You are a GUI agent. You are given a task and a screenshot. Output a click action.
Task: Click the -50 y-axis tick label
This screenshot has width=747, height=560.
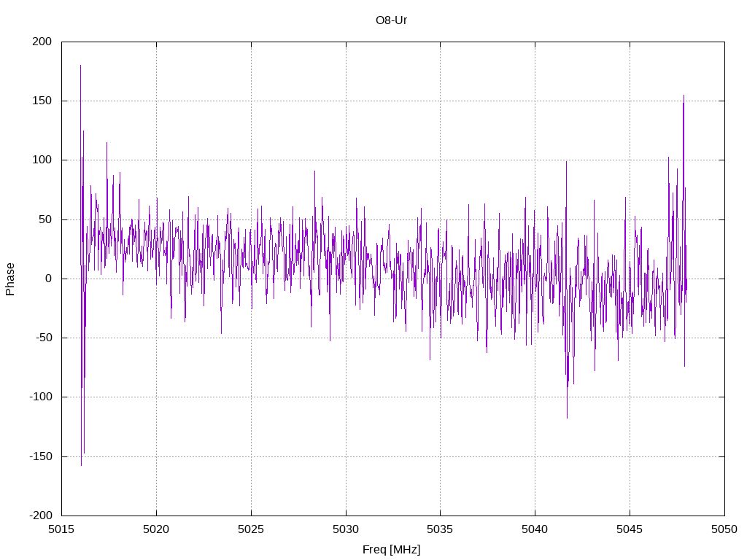[x=43, y=338]
